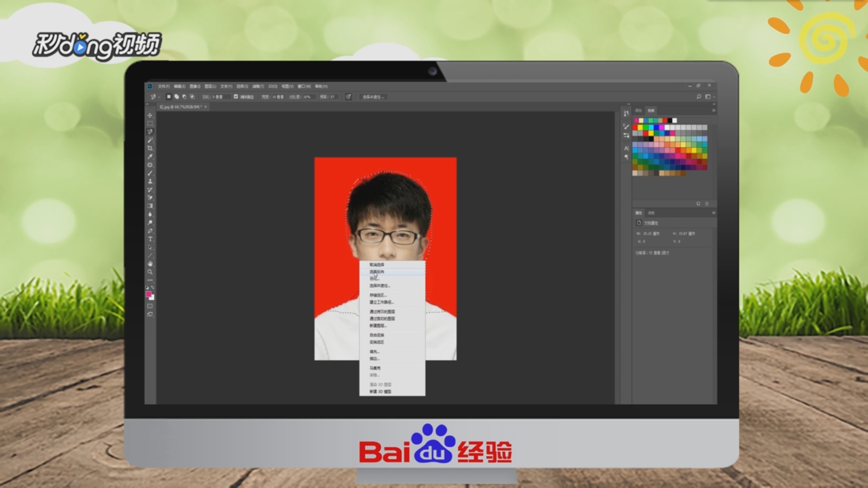Image resolution: width=868 pixels, height=488 pixels.
Task: Click the 羽化 feather input field
Action: pyautogui.click(x=221, y=97)
